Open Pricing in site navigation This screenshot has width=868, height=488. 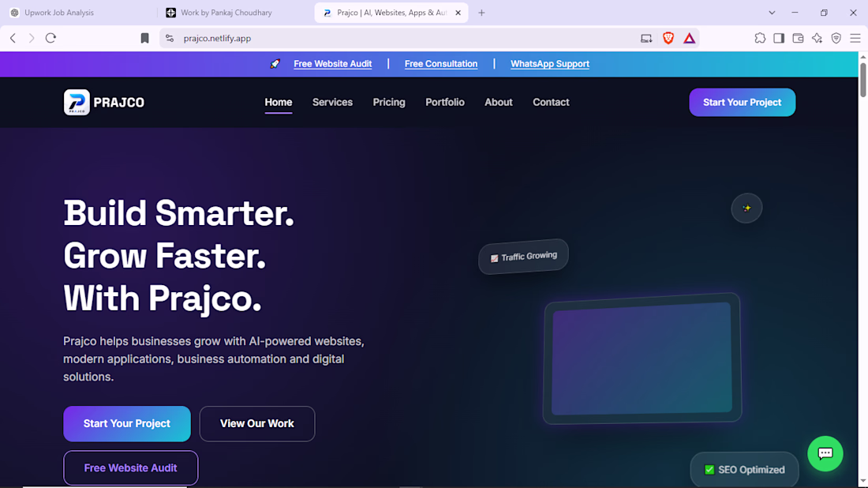[389, 103]
